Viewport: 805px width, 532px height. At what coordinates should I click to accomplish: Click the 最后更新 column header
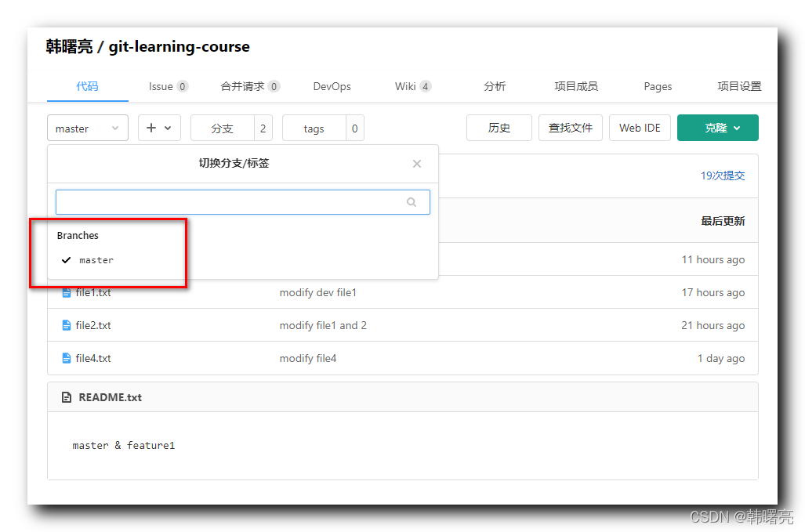[723, 221]
